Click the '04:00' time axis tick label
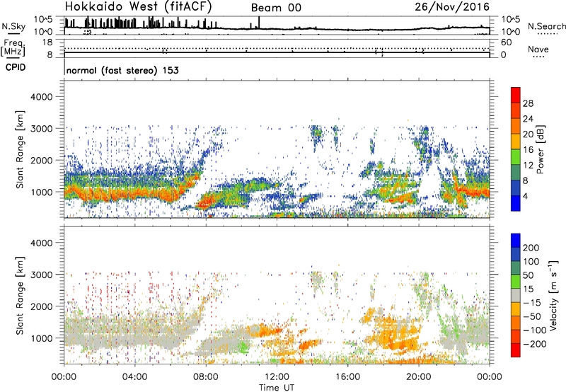 pyautogui.click(x=135, y=377)
